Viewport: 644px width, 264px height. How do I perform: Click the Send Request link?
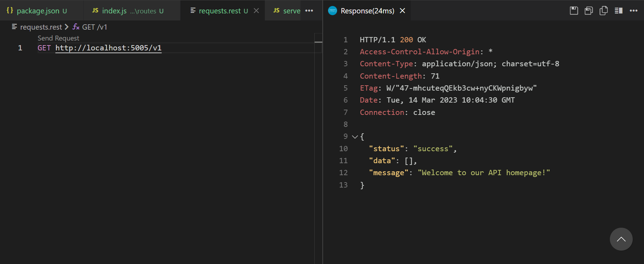[58, 38]
